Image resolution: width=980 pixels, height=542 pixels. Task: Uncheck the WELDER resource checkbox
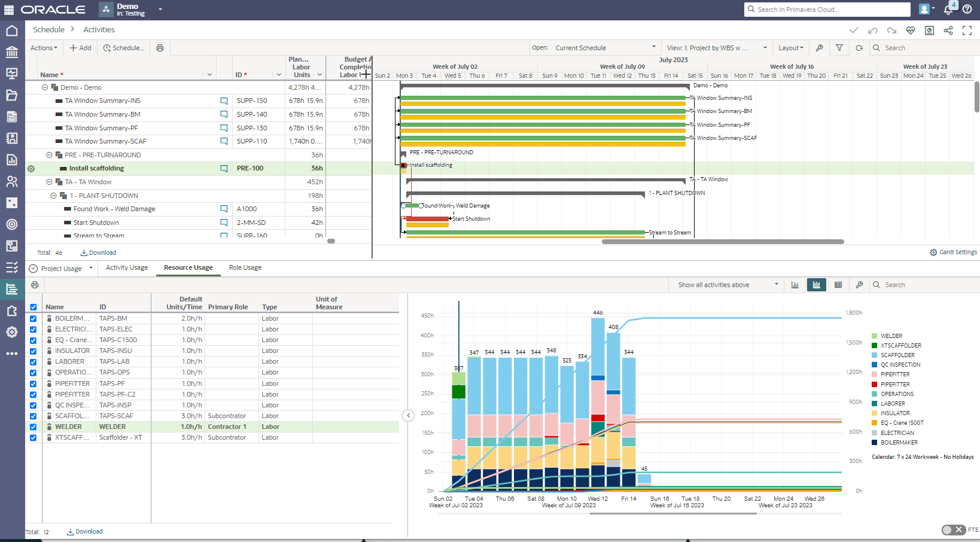34,427
